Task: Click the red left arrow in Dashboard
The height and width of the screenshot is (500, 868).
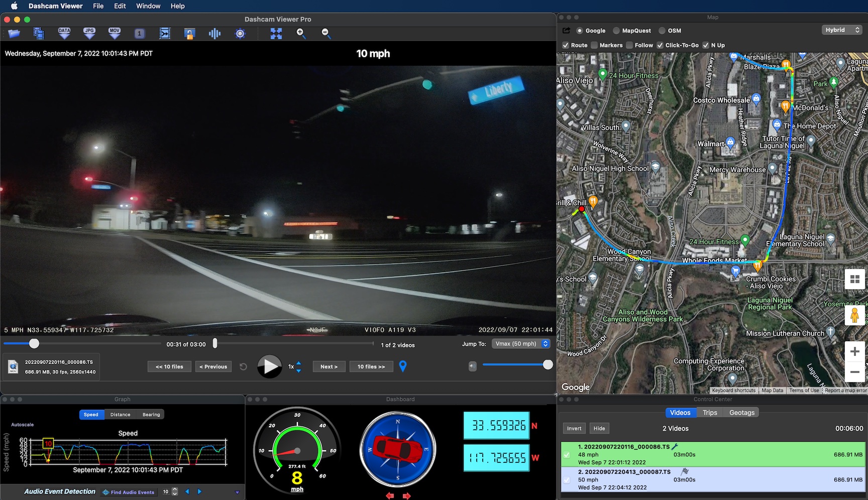Action: click(x=390, y=495)
